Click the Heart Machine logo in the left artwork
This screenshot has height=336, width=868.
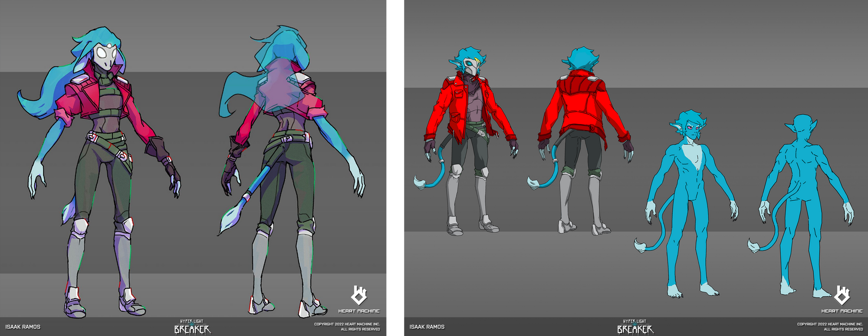[359, 299]
